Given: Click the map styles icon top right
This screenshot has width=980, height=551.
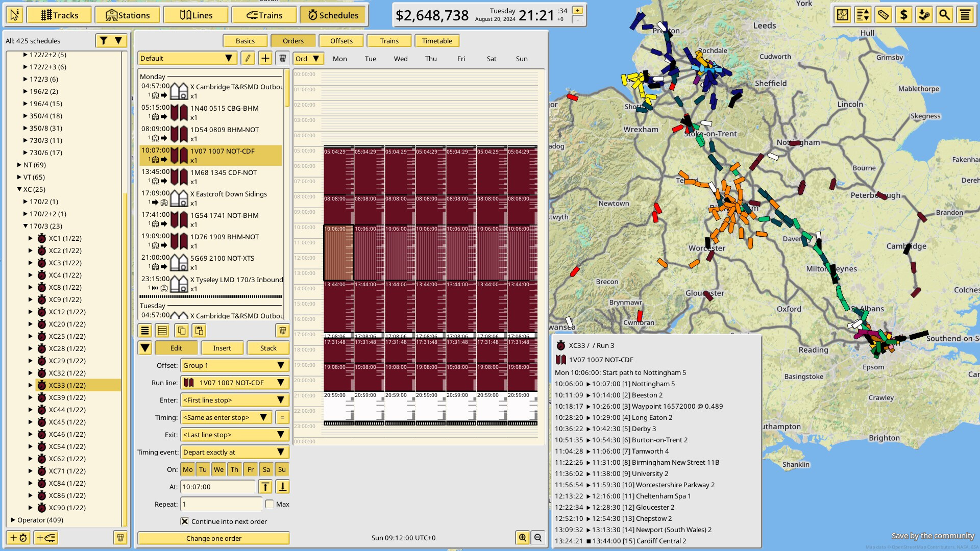Looking at the screenshot, I should [843, 15].
